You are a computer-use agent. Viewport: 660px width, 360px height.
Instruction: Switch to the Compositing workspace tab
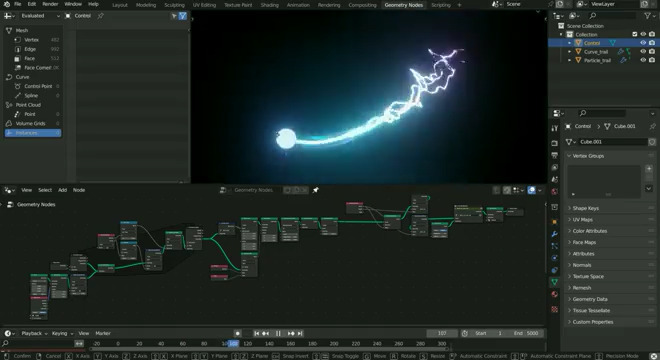click(x=362, y=5)
